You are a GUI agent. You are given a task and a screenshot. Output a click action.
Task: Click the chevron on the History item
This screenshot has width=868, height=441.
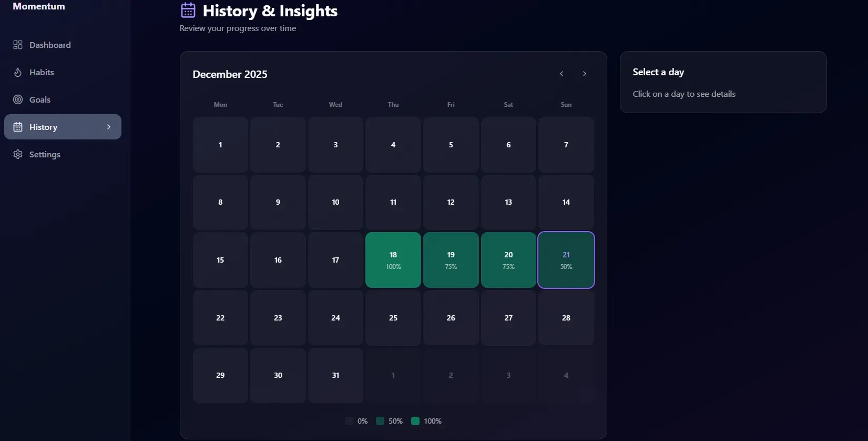pos(109,127)
